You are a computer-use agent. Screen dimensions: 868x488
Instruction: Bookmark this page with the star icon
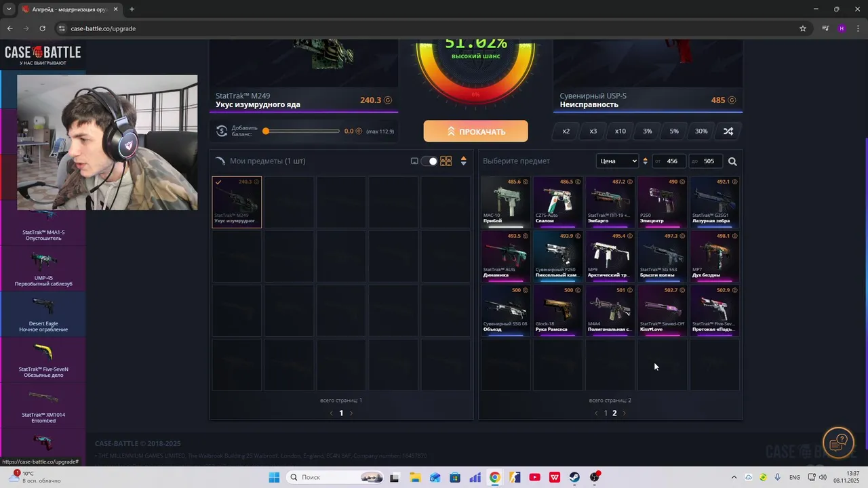point(803,28)
